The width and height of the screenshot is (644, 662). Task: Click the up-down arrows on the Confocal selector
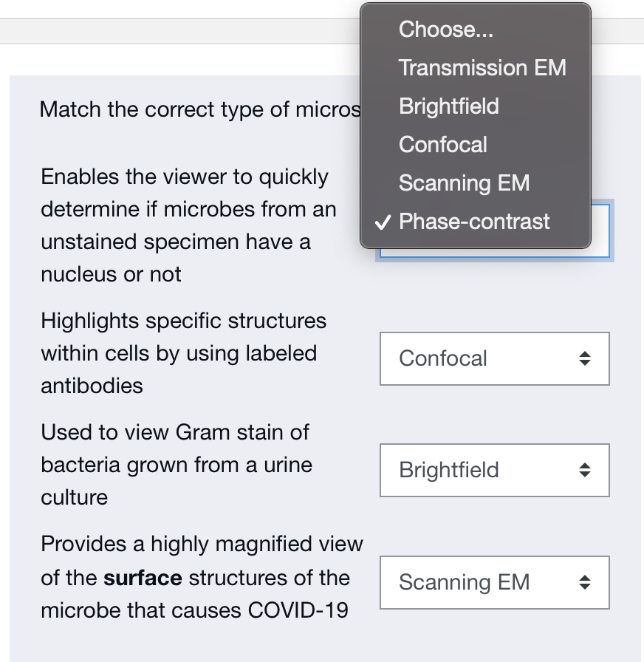coord(585,359)
